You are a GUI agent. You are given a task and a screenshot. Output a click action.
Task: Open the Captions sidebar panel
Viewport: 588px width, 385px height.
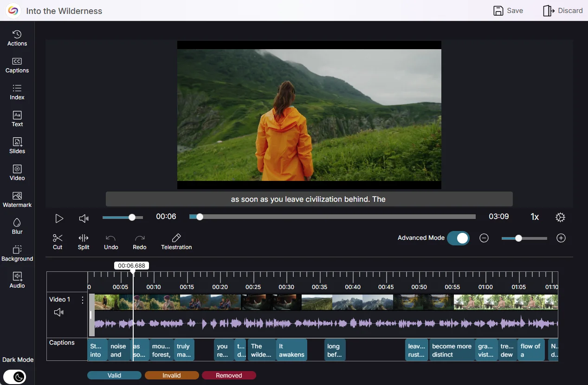[x=17, y=65]
